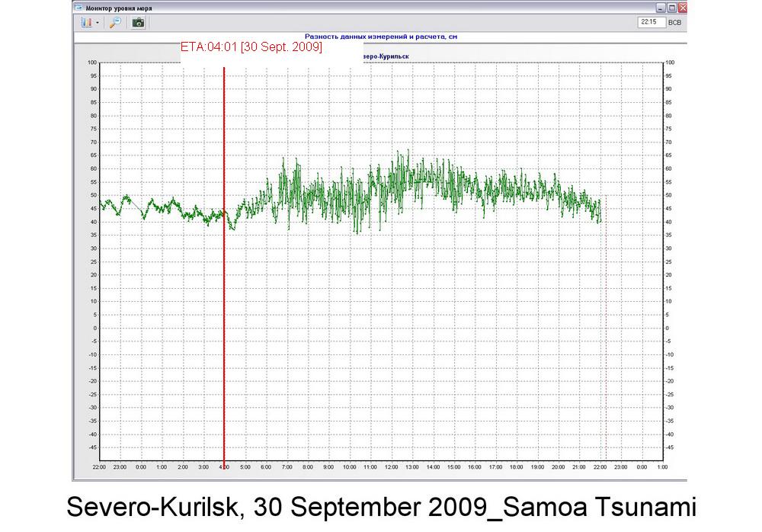Click the ВСВ label next to time field

[674, 23]
